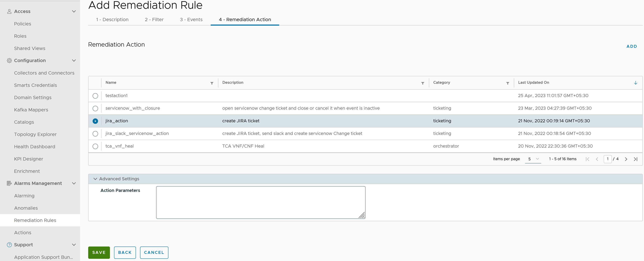Open Kafka Mappers page

pyautogui.click(x=31, y=110)
